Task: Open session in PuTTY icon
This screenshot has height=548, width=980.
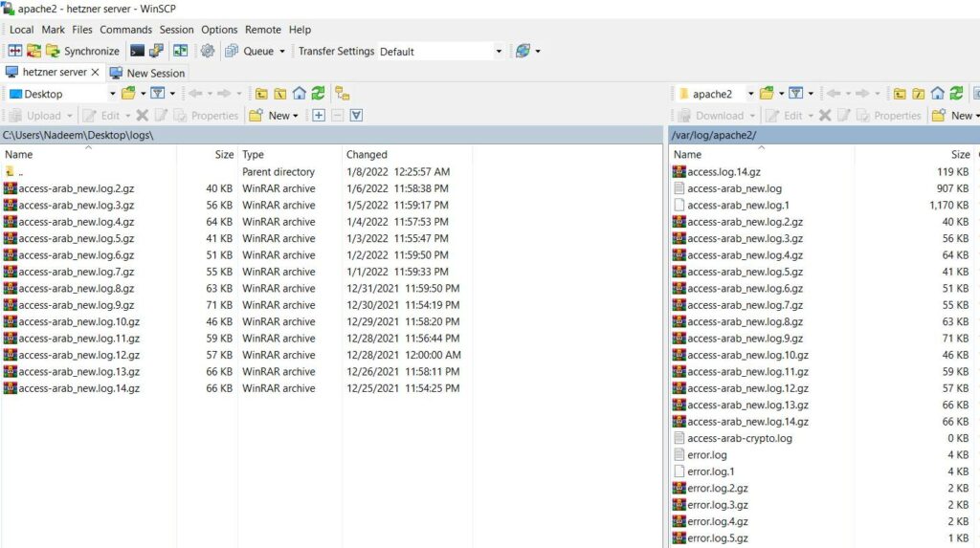Action: [156, 52]
